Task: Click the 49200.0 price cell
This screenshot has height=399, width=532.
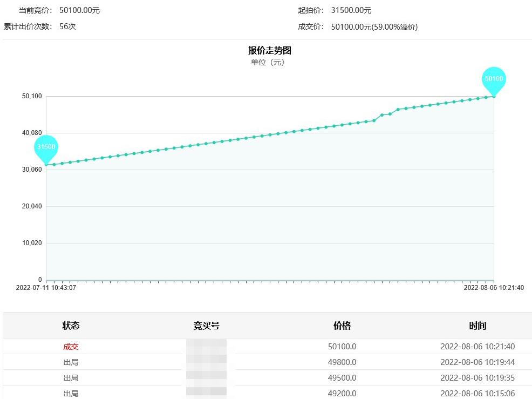Action: (x=342, y=394)
